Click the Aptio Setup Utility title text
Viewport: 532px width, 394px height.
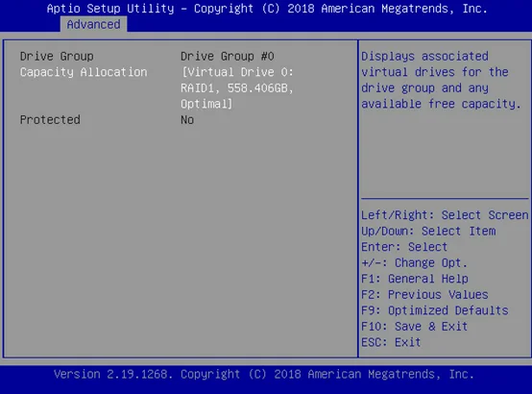click(267, 8)
